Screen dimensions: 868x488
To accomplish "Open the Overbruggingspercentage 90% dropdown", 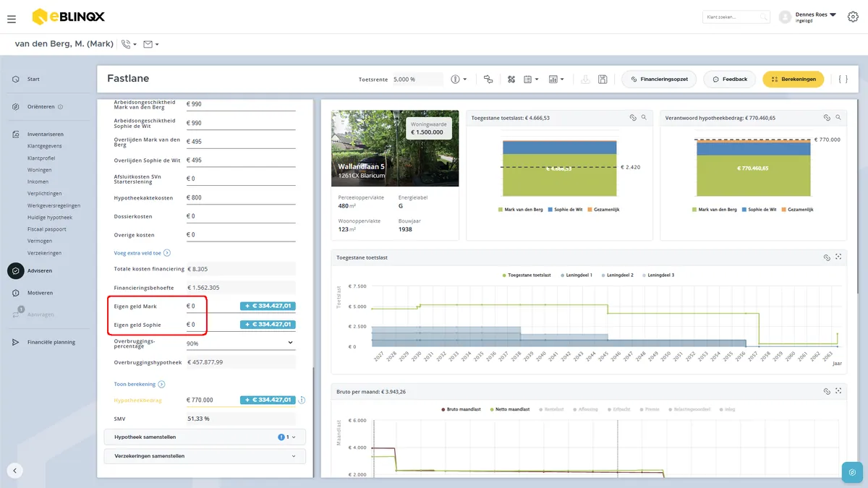I will [241, 343].
